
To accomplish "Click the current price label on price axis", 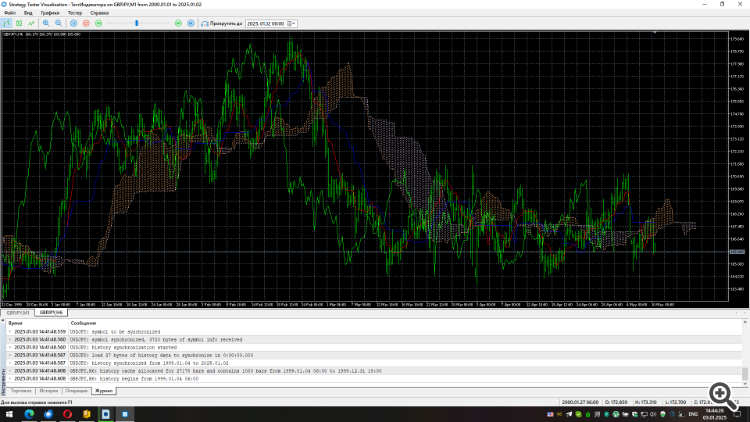I will [x=737, y=252].
